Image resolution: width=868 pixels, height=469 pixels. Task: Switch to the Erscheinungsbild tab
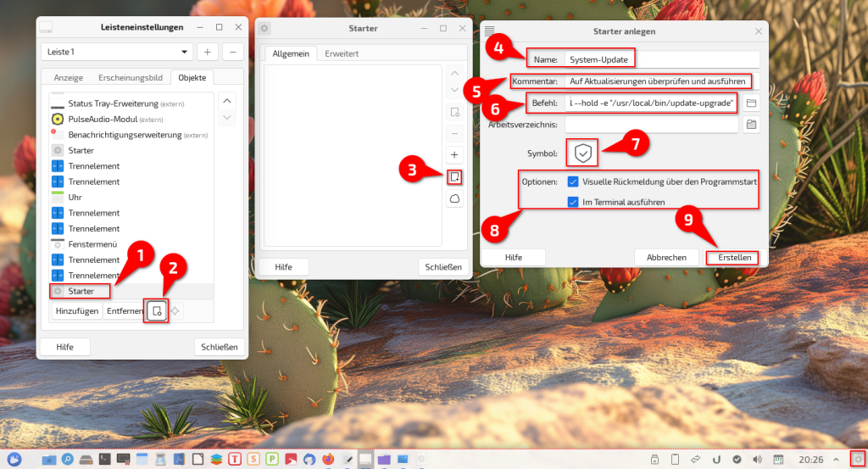coord(130,77)
